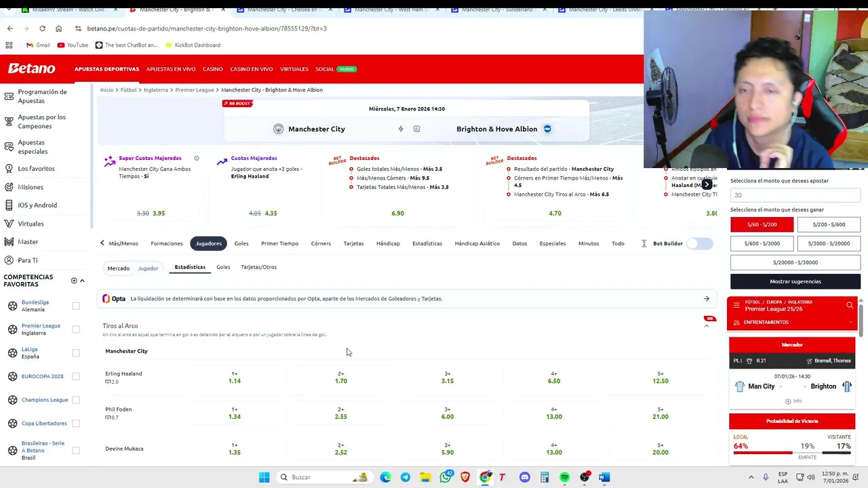Open the Opta settlement info arrow
The height and width of the screenshot is (488, 868).
(706, 298)
